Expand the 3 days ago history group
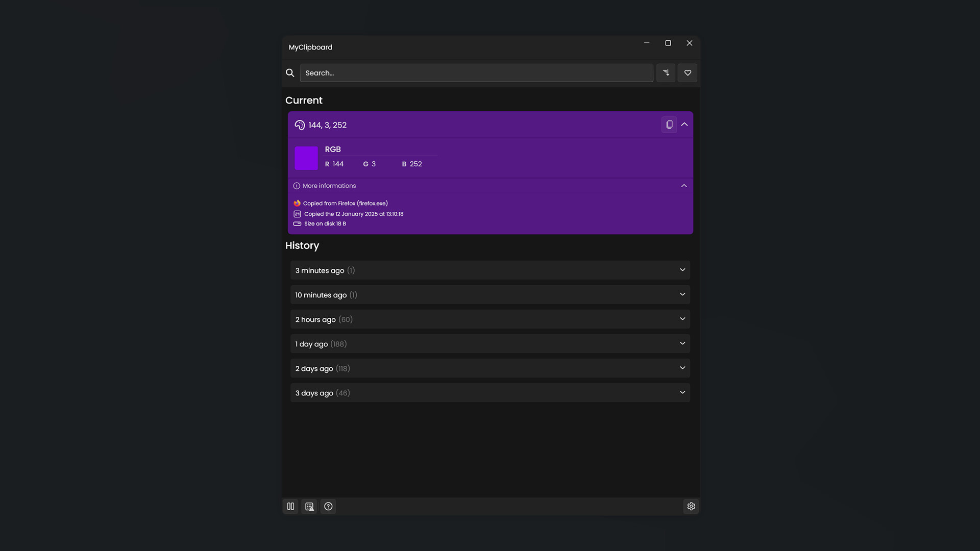This screenshot has height=551, width=980. pos(682,392)
